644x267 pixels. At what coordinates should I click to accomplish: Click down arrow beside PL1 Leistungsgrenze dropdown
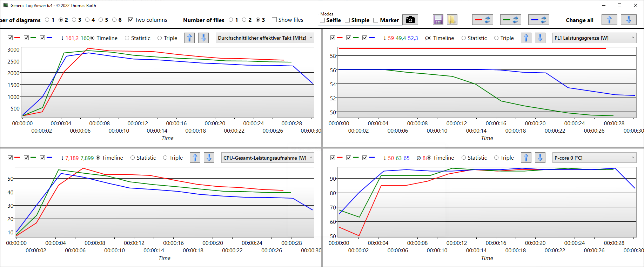point(540,38)
